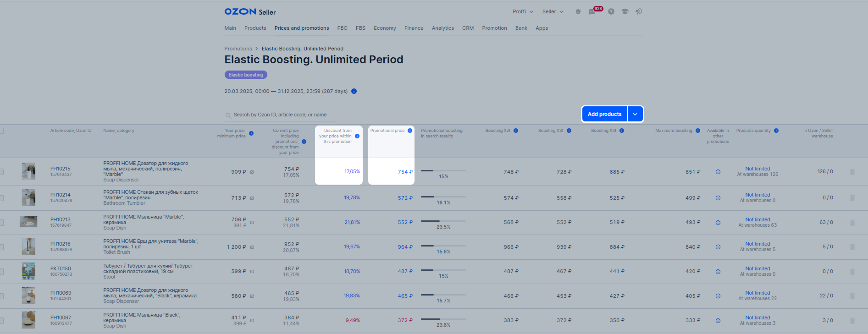Show info for Current price column

304,142
